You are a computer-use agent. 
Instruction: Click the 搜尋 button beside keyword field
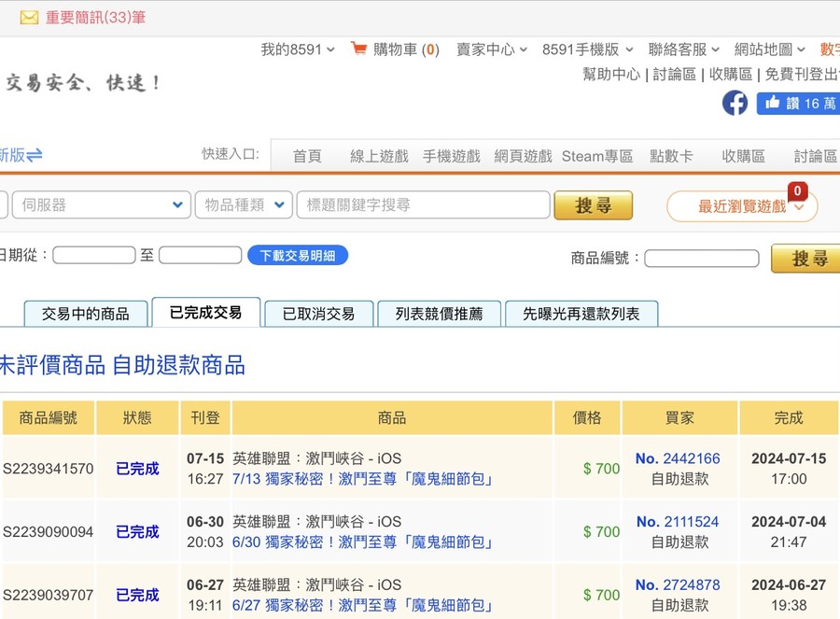[x=593, y=205]
